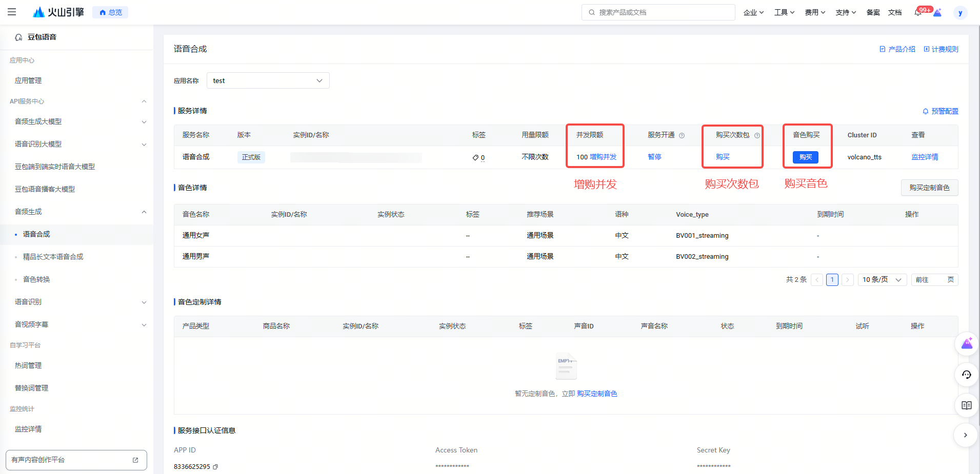Click the floating AI assistant icon
The width and height of the screenshot is (980, 474).
click(x=966, y=344)
